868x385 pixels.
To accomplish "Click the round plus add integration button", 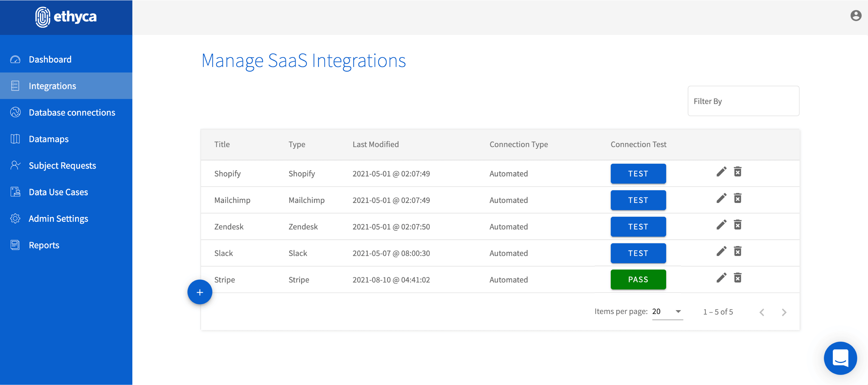I will 200,292.
